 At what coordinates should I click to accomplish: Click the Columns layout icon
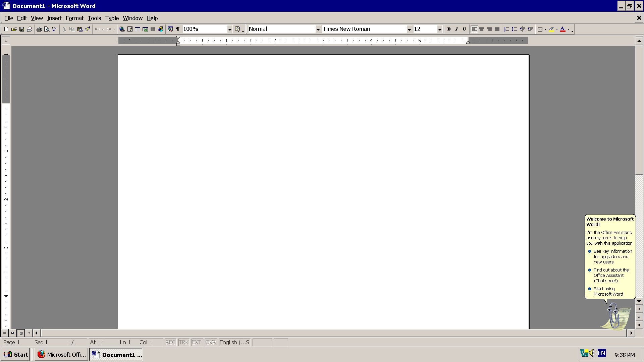tap(153, 29)
